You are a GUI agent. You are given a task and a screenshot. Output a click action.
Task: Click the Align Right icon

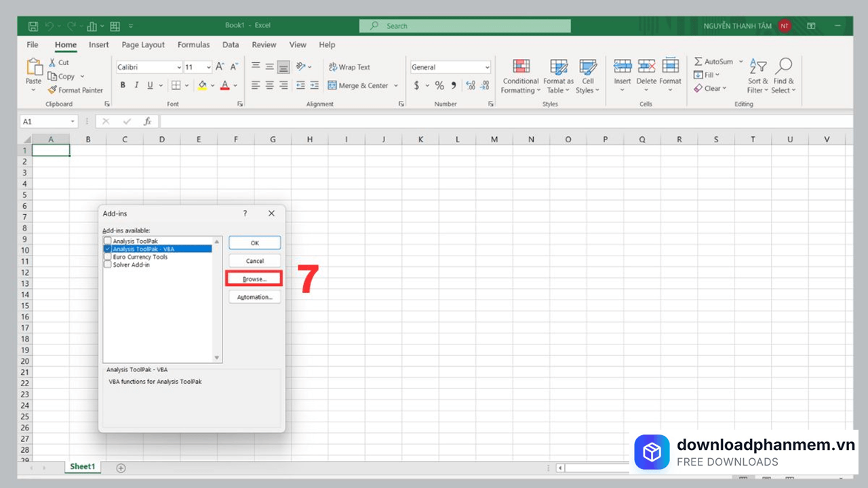point(283,85)
